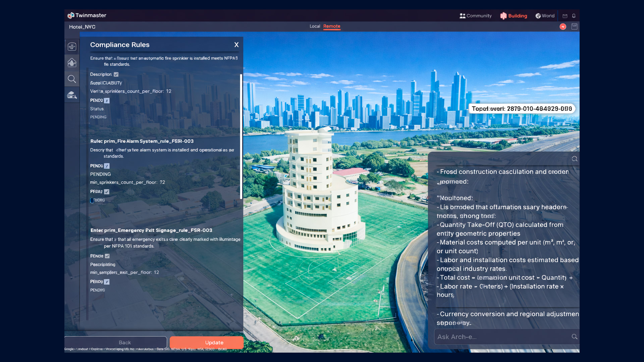Switch to the Local tab
The image size is (644, 362).
point(315,26)
